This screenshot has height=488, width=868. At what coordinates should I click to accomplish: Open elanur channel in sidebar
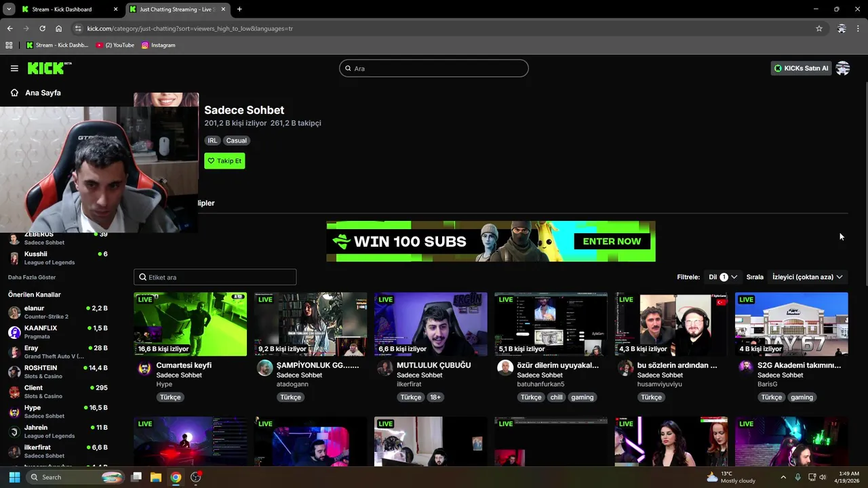tap(58, 312)
